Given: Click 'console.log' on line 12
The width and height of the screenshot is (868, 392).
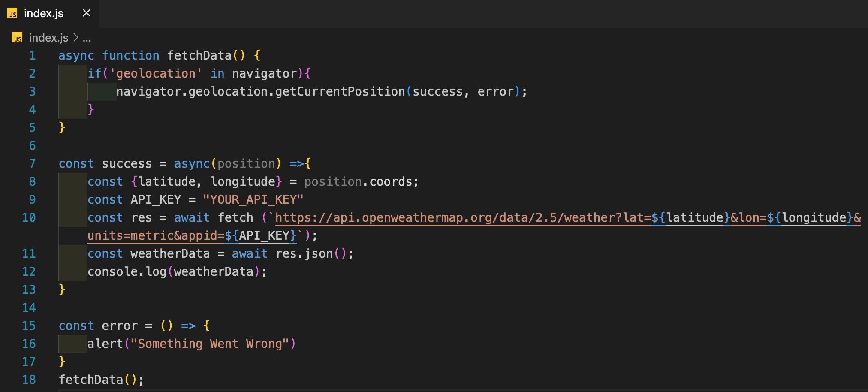Looking at the screenshot, I should [x=127, y=272].
